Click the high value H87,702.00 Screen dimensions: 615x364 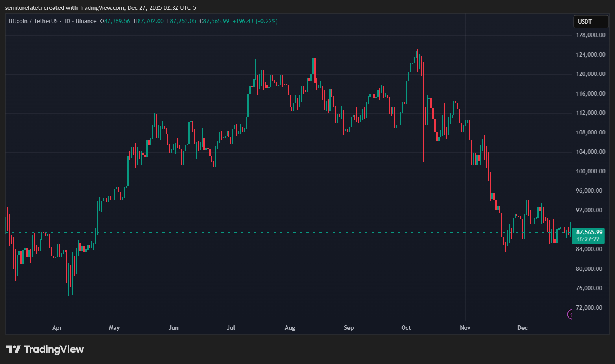(148, 21)
